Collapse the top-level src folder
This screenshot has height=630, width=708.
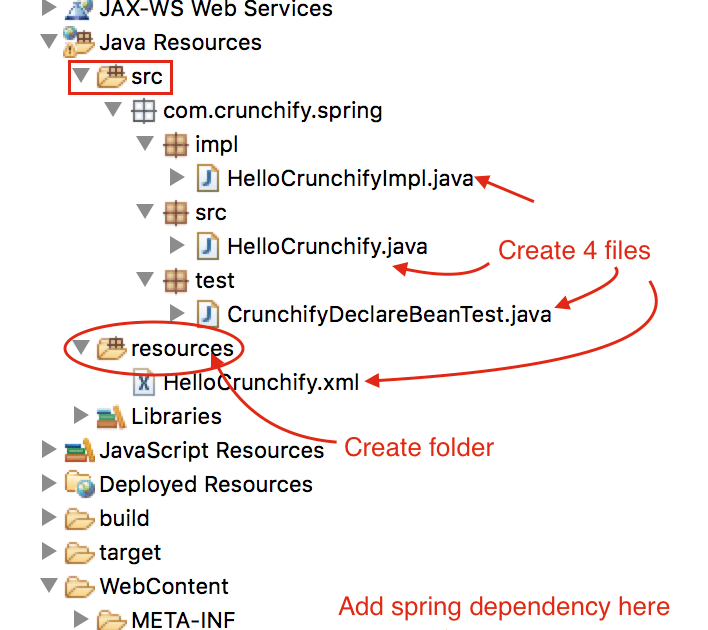(x=81, y=75)
